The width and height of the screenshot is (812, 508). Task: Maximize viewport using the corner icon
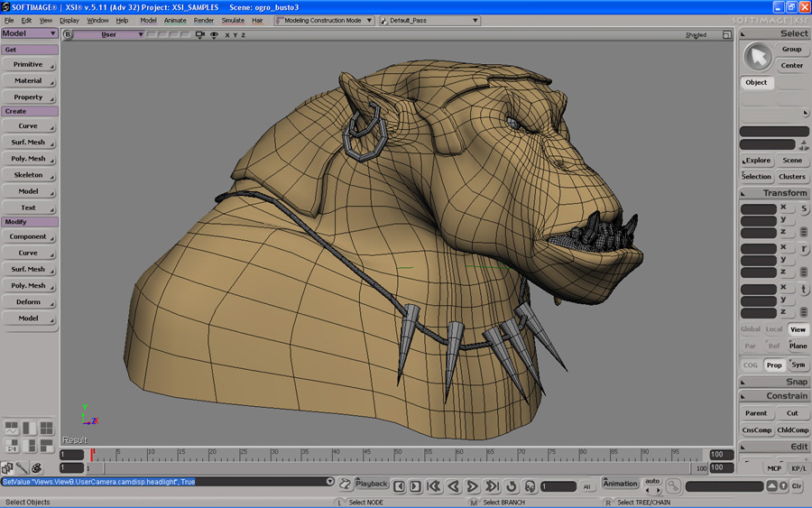[x=729, y=35]
